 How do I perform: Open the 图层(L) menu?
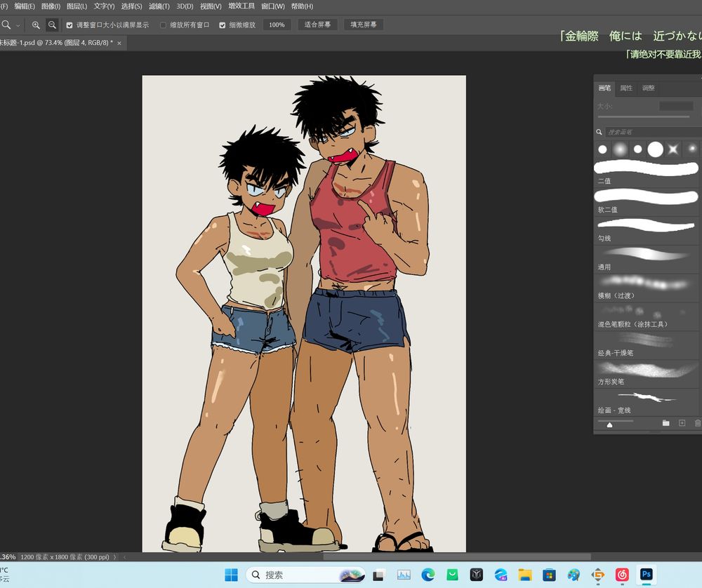77,6
